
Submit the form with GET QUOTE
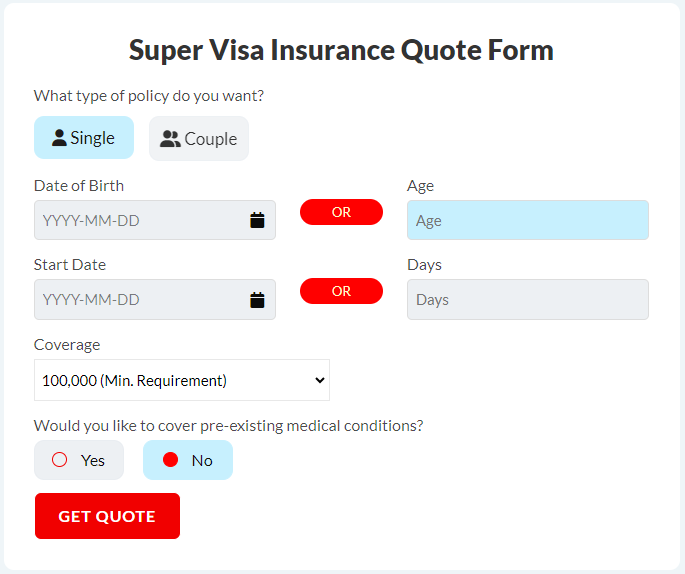(x=107, y=516)
